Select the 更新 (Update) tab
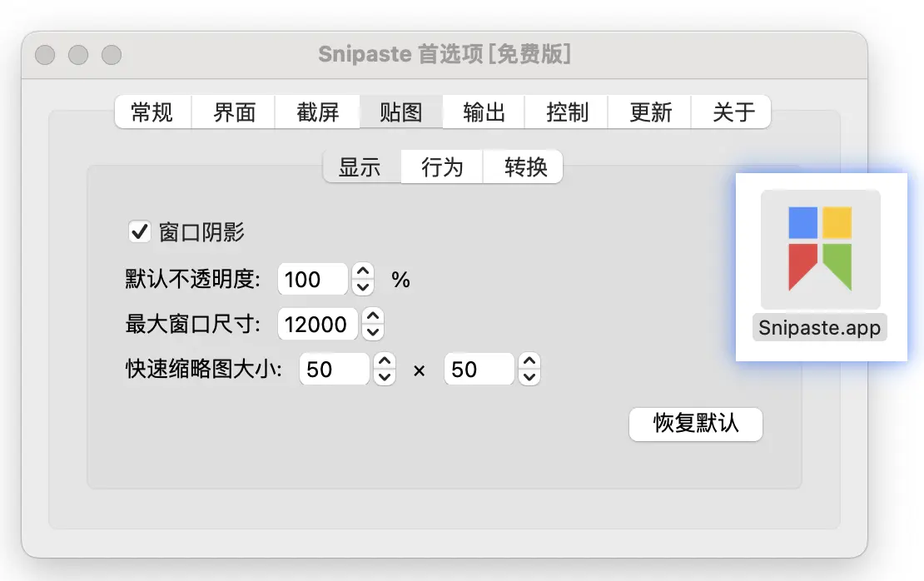 649,112
